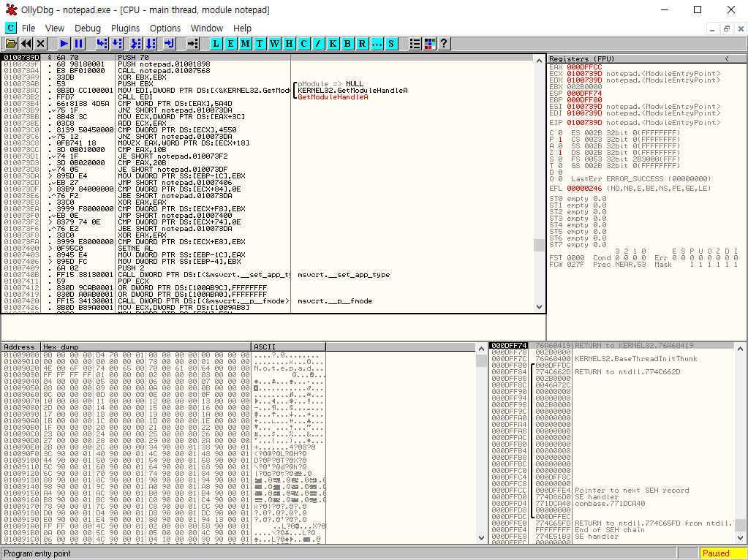The width and height of the screenshot is (748, 560).
Task: Click the Registers pane left arrow
Action: [x=727, y=58]
